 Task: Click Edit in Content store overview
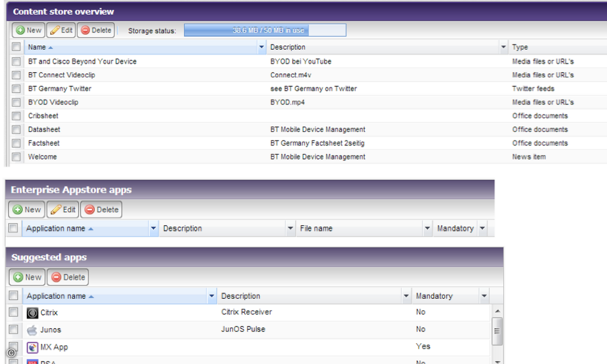pyautogui.click(x=61, y=30)
